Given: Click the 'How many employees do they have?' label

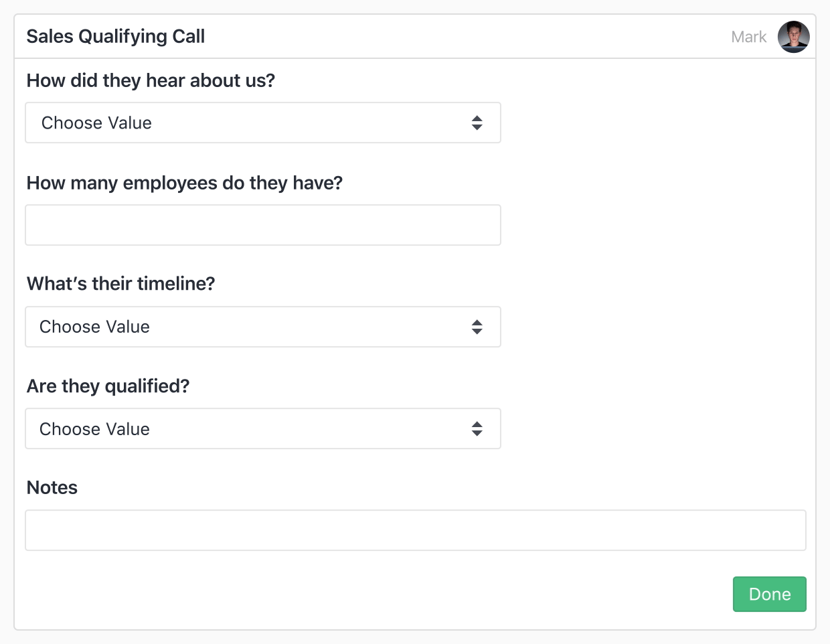Looking at the screenshot, I should 184,183.
